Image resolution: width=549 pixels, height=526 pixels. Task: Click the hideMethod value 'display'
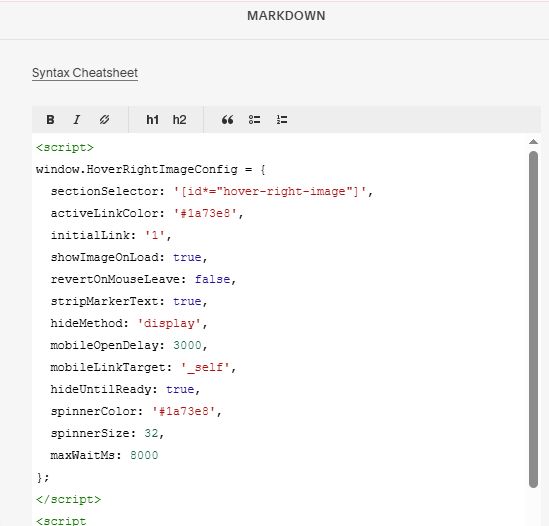tap(169, 323)
